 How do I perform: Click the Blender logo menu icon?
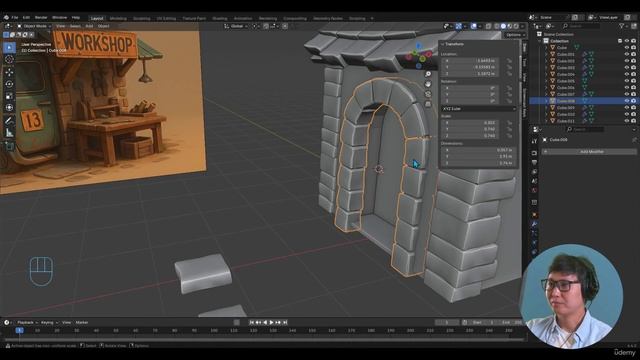[6, 18]
